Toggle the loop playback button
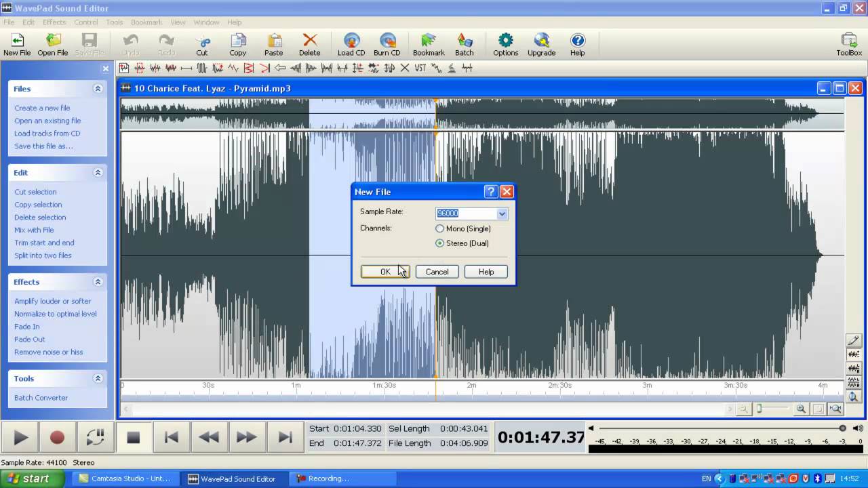 [95, 437]
